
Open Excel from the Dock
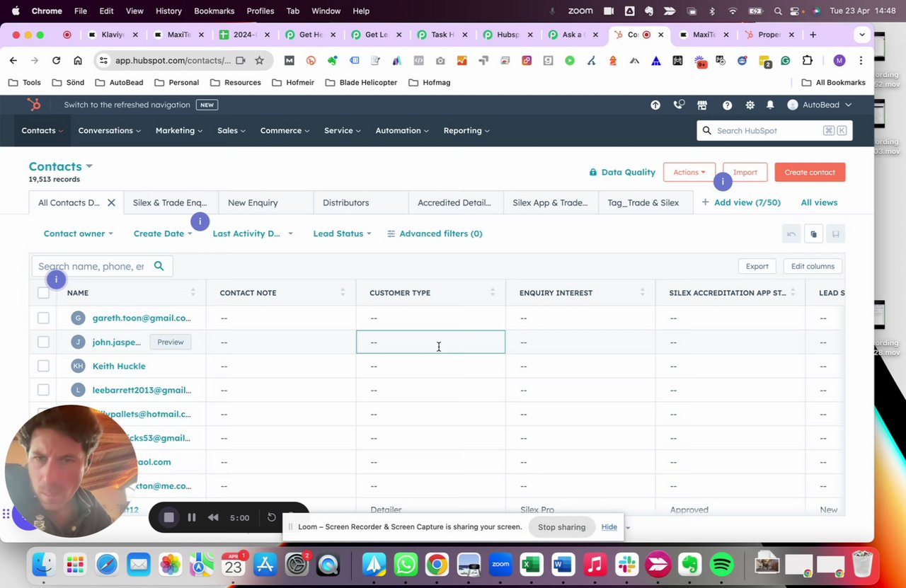tap(532, 564)
